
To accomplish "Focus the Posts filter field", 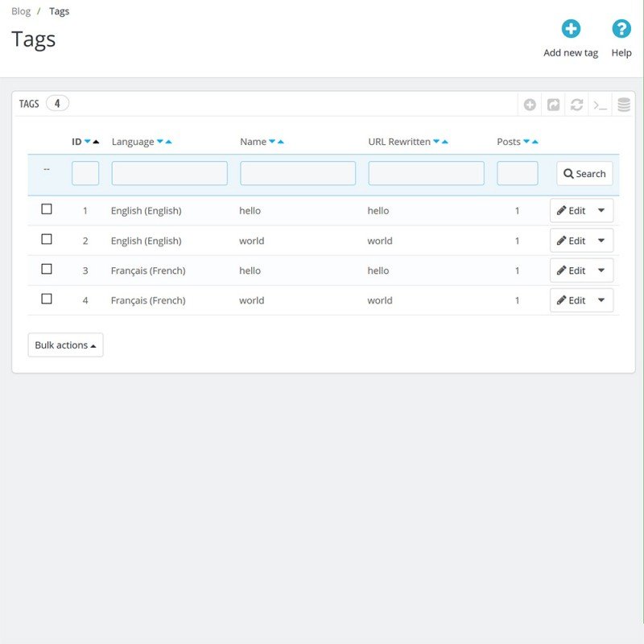I will 518,173.
